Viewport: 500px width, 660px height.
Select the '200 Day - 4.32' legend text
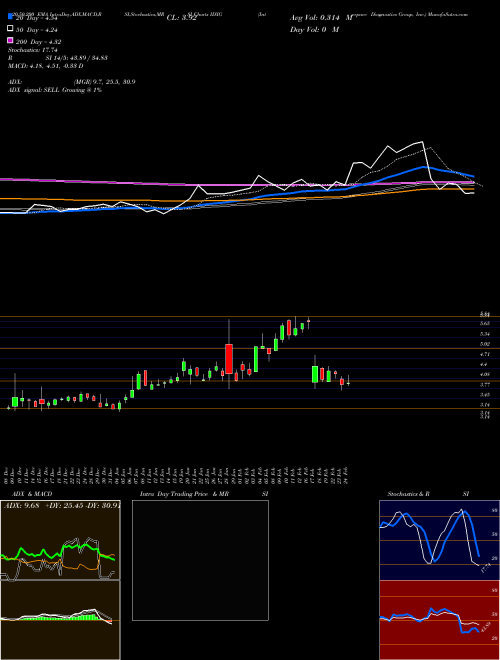[x=38, y=42]
